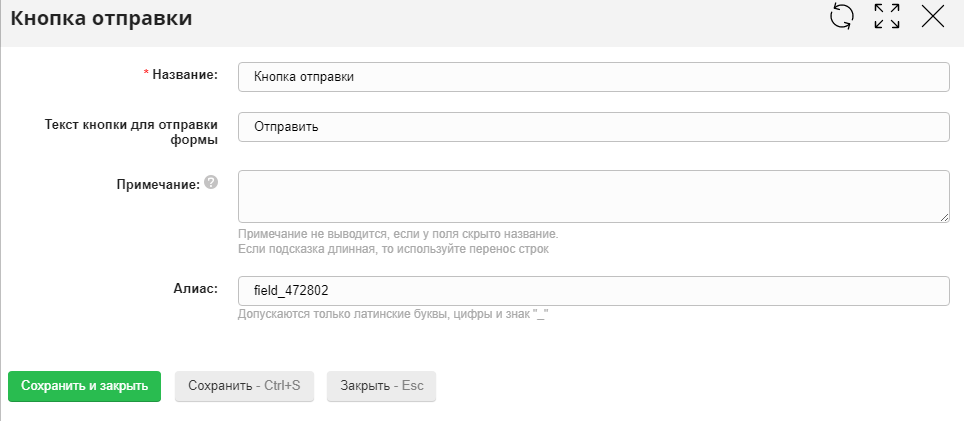
Task: Select the Алиас field with field_472802
Action: tap(593, 290)
